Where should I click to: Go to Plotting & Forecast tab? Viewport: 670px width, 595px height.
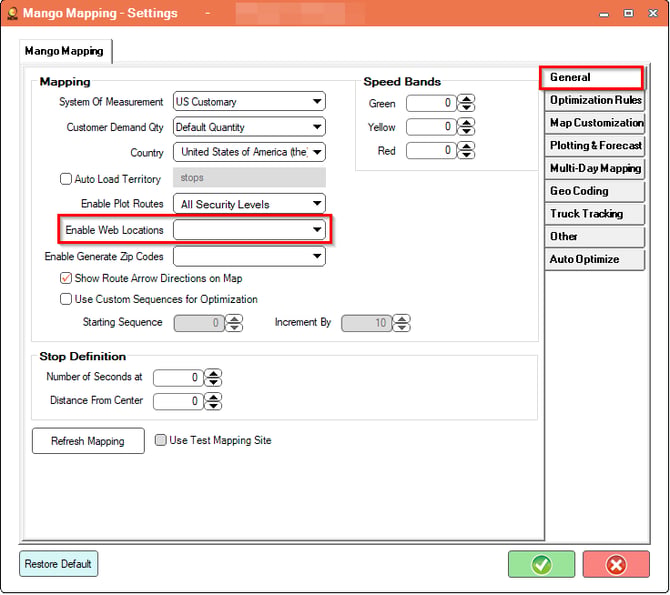pyautogui.click(x=595, y=145)
